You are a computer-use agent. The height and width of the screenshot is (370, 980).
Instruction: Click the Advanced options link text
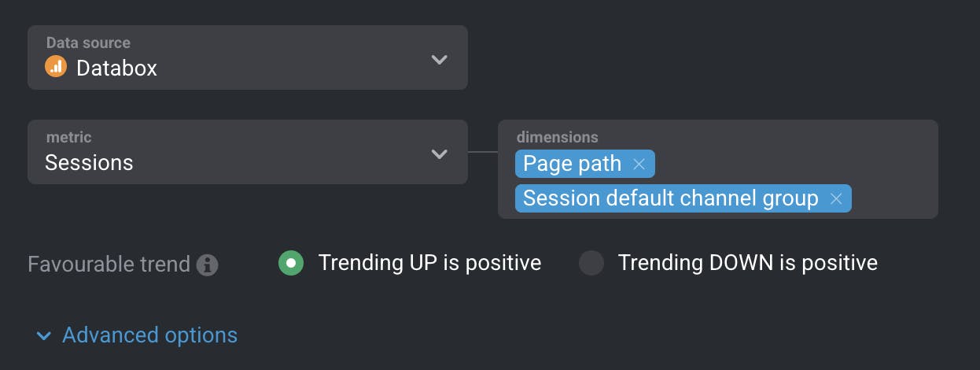pos(149,335)
